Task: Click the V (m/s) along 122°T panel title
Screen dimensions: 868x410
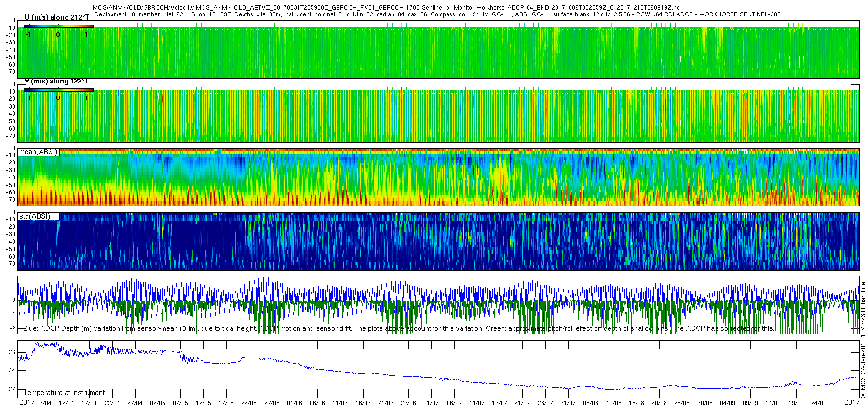Action: [x=56, y=81]
